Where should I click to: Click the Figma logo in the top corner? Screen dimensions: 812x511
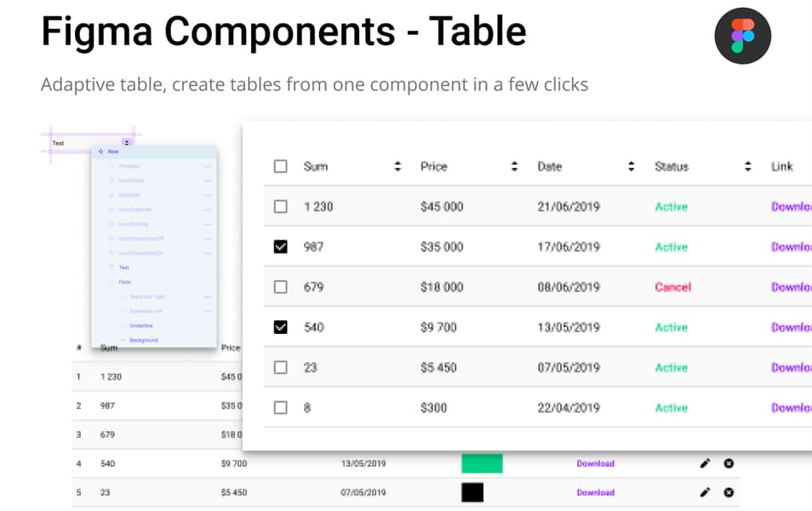[742, 36]
